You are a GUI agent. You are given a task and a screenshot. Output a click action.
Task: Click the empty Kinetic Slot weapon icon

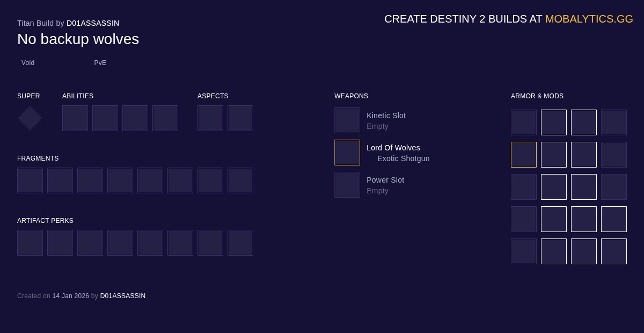(347, 120)
